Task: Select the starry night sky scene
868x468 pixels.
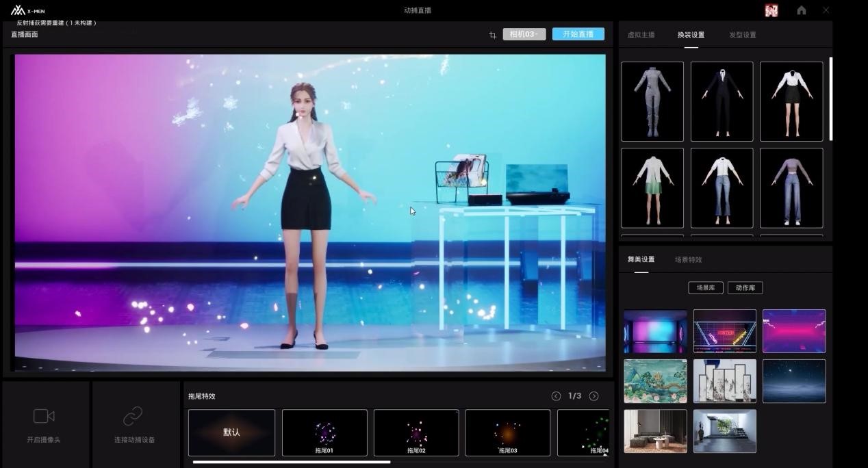Action: (x=794, y=381)
